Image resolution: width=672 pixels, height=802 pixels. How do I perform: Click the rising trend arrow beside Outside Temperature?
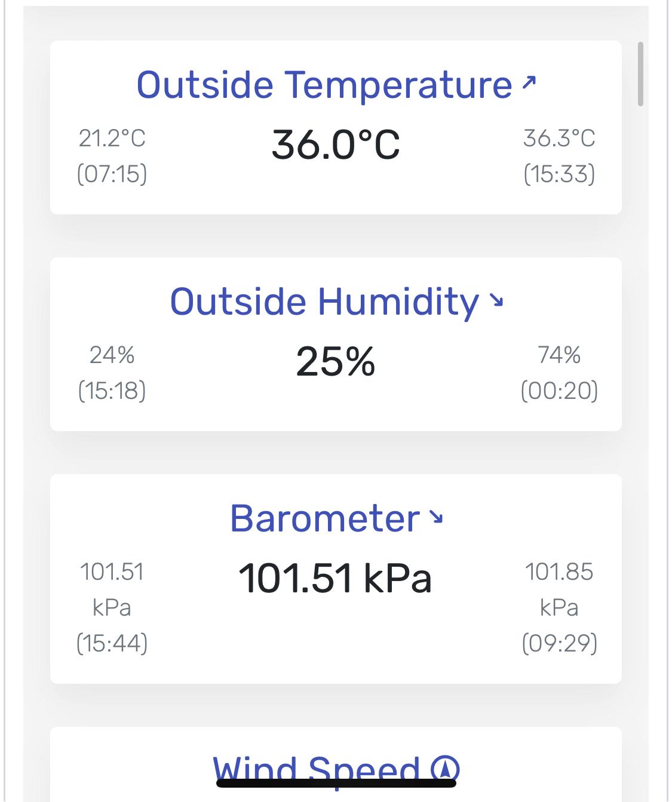pos(529,82)
